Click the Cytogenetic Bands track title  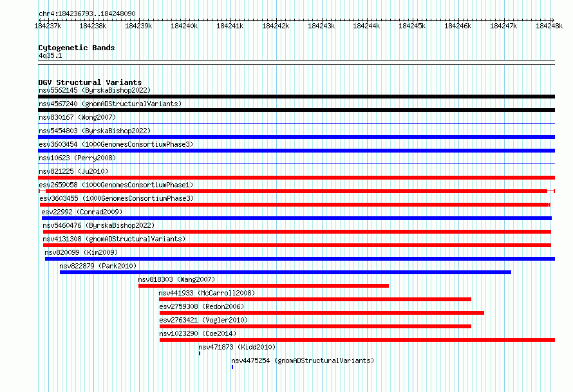coord(77,48)
